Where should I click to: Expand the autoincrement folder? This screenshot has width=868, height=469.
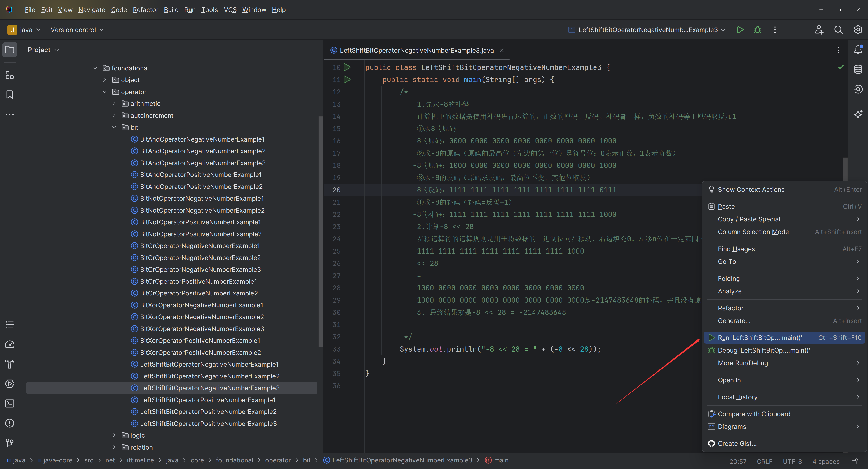[x=114, y=116]
